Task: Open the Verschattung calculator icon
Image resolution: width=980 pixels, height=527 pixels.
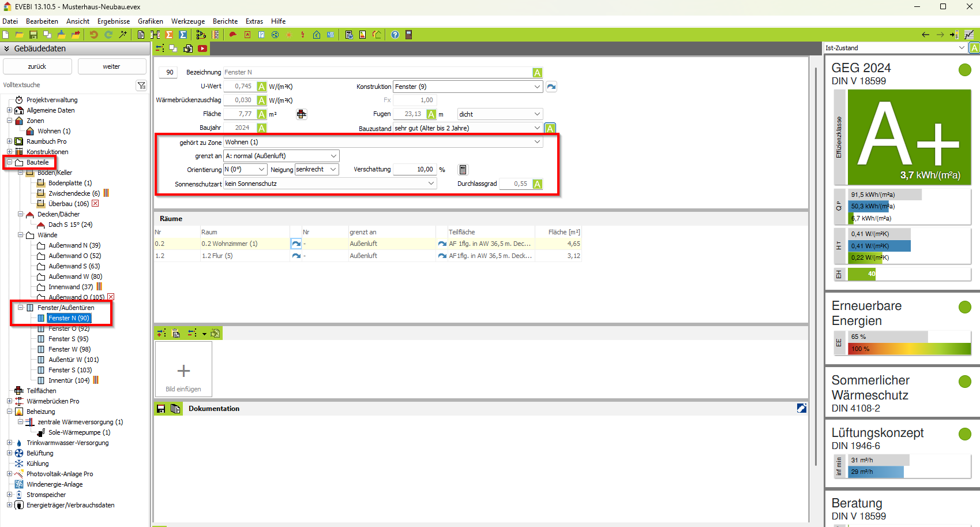Action: point(463,170)
